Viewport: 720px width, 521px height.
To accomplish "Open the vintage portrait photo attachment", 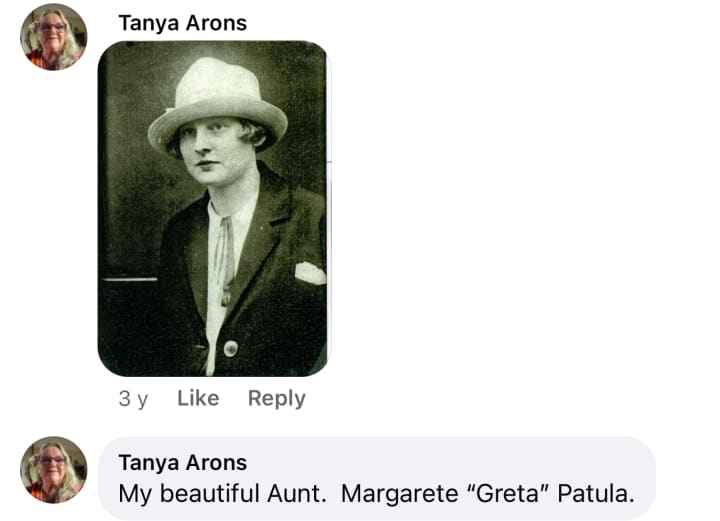I will point(213,209).
